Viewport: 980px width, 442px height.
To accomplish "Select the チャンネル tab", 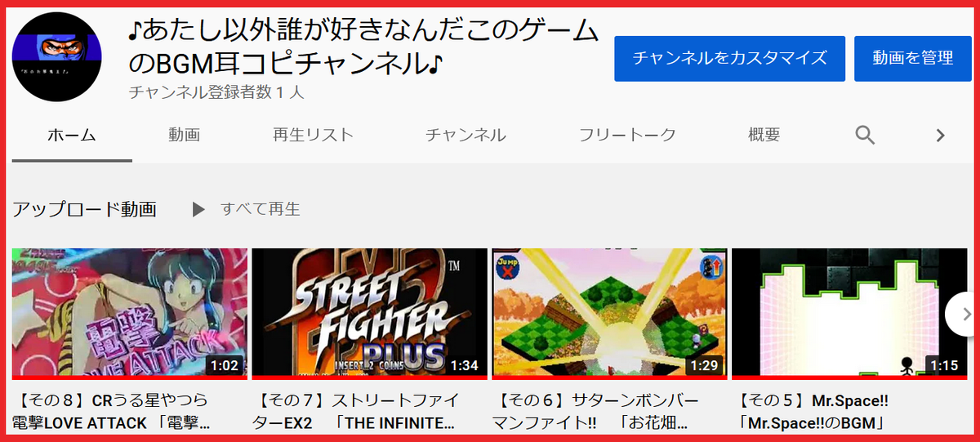I will coord(465,135).
